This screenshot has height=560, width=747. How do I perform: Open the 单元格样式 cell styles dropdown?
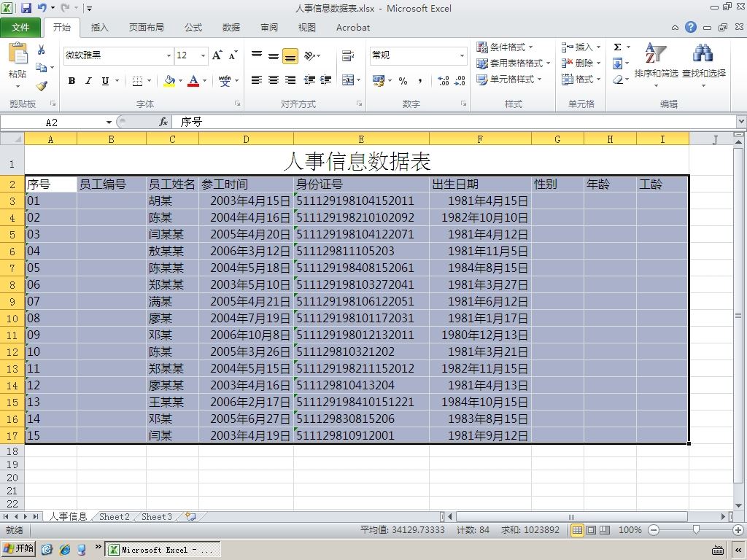[x=509, y=79]
